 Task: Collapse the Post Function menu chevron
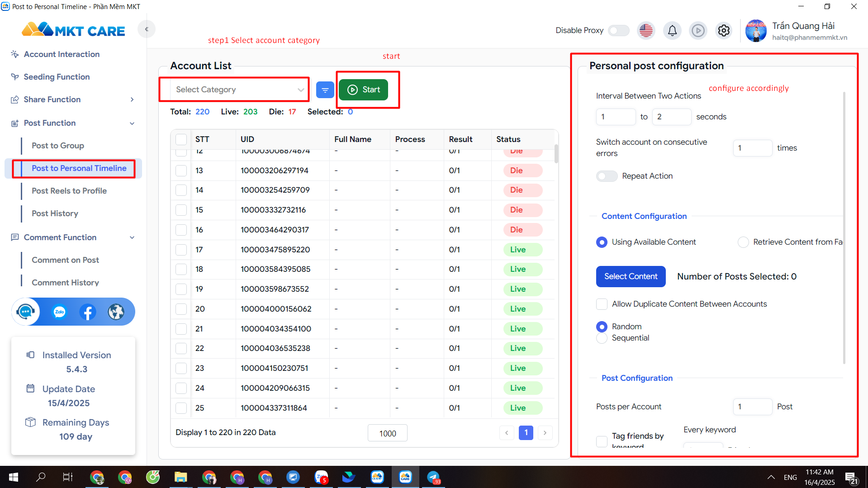(x=132, y=123)
